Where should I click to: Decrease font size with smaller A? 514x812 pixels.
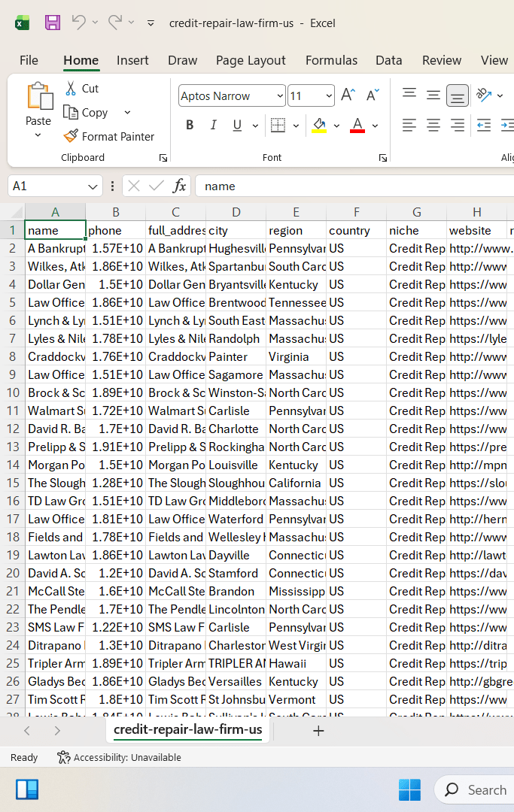pyautogui.click(x=373, y=95)
